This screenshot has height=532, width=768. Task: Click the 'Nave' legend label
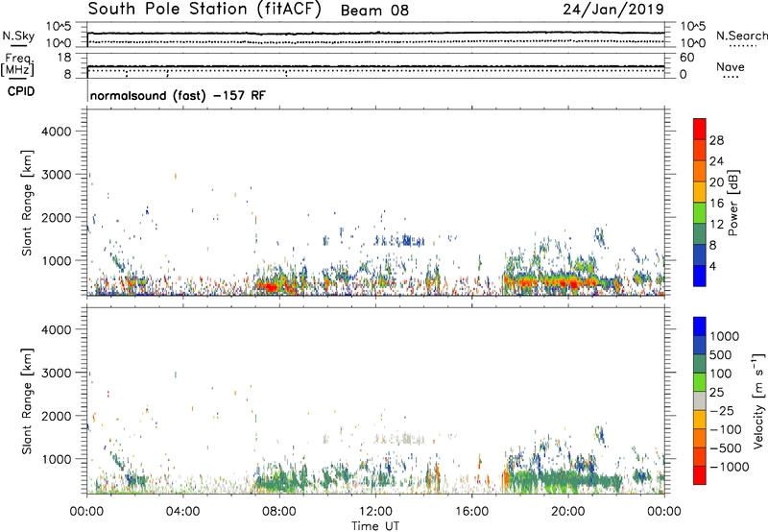click(x=731, y=66)
